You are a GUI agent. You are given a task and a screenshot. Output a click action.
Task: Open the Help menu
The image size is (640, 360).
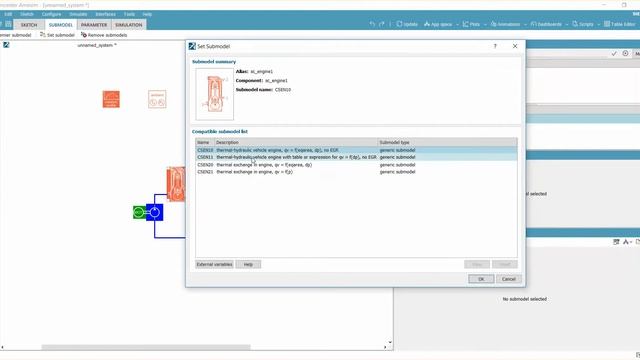pos(147,14)
